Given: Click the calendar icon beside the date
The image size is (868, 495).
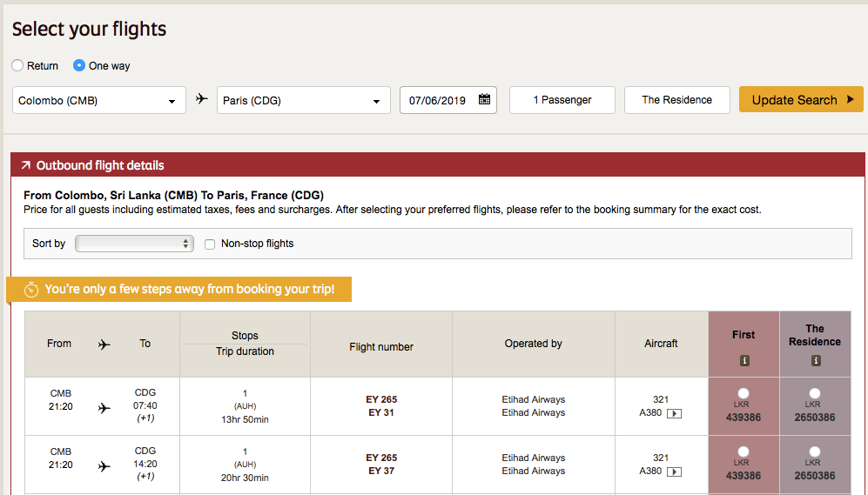Looking at the screenshot, I should 485,100.
